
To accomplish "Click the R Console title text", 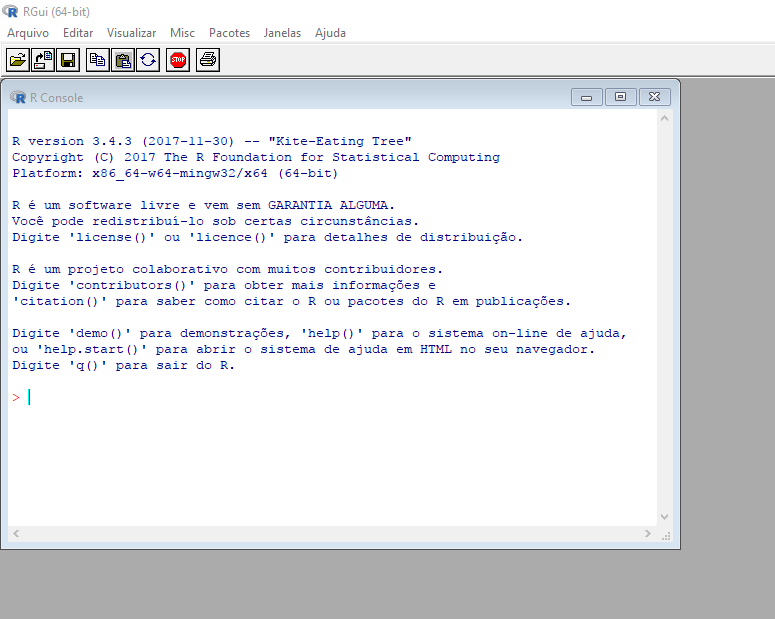I will (56, 98).
